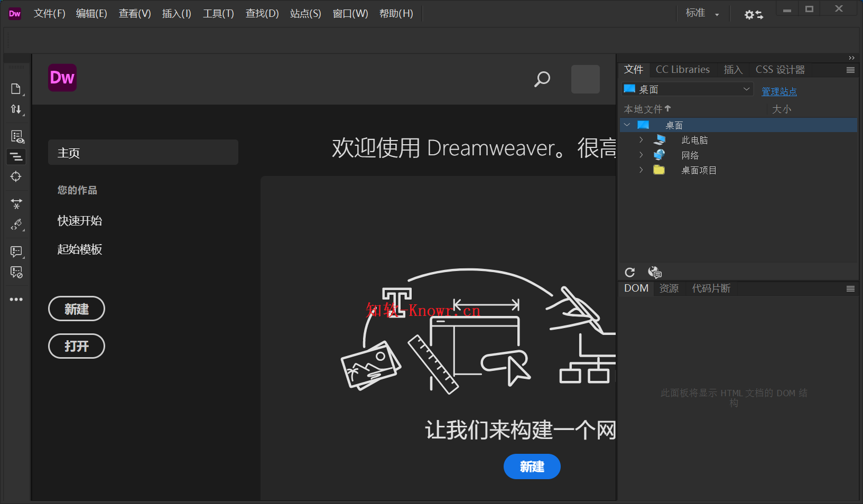Open the 文件(F) menu

tap(50, 14)
